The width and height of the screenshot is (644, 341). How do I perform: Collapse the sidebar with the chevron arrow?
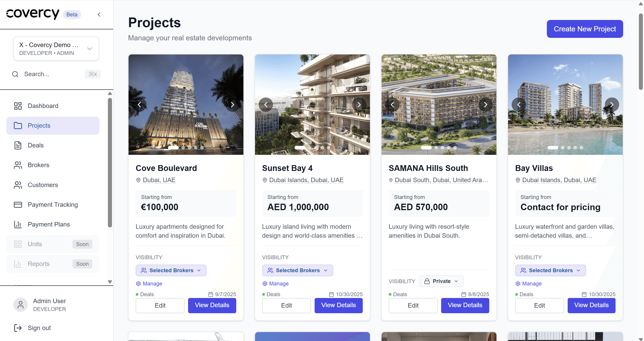click(x=99, y=14)
